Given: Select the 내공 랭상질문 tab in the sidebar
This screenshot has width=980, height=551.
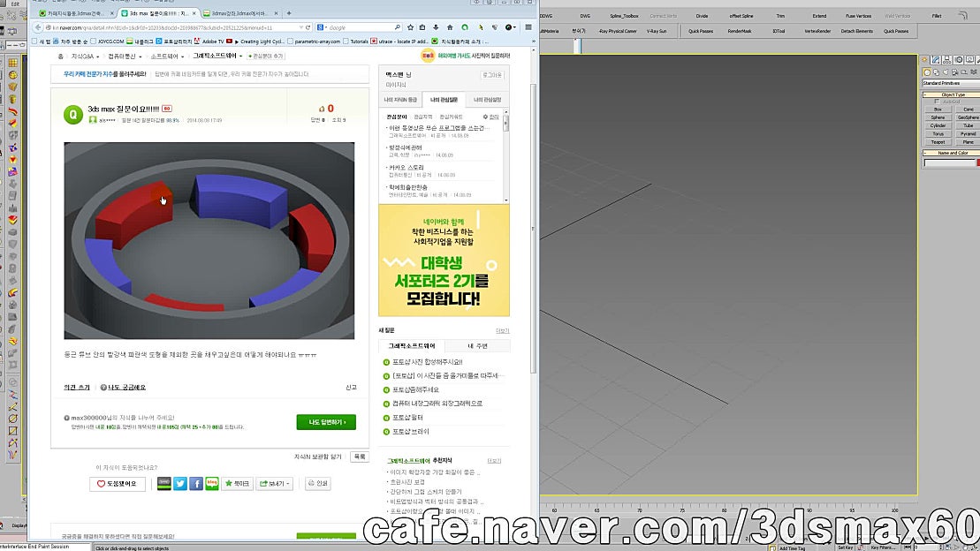Looking at the screenshot, I should point(444,100).
